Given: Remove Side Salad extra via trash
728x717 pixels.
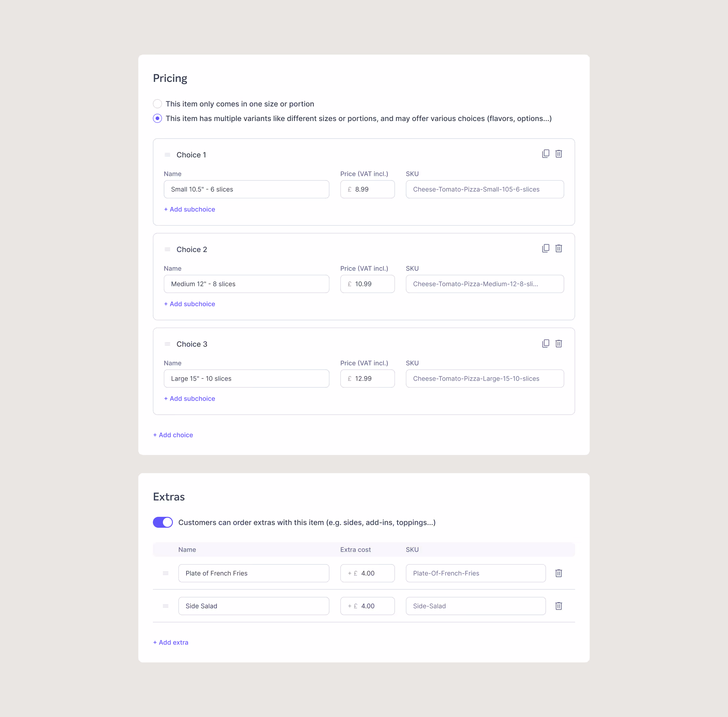Looking at the screenshot, I should 558,606.
